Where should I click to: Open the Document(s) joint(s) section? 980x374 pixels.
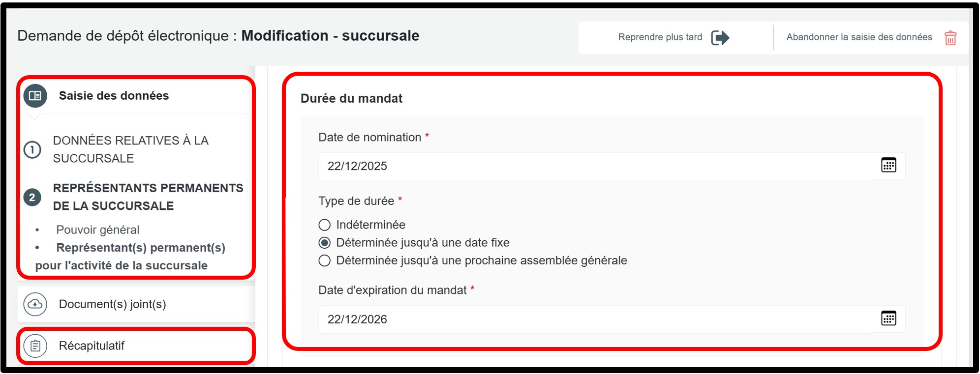point(112,304)
